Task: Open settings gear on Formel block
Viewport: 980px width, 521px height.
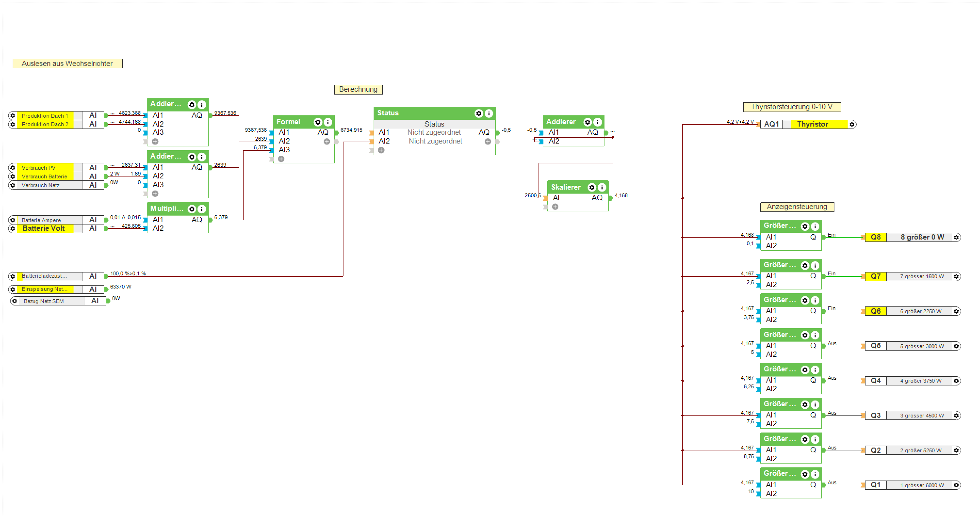Action: 318,122
